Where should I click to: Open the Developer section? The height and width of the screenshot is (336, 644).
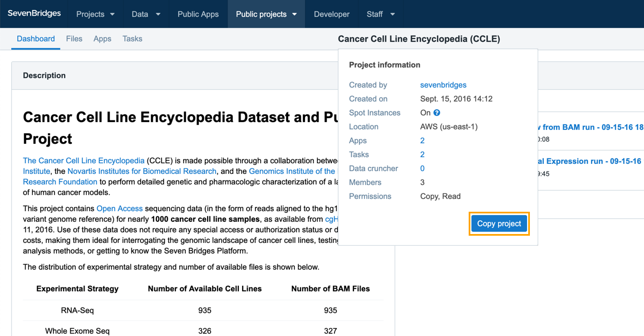[331, 14]
